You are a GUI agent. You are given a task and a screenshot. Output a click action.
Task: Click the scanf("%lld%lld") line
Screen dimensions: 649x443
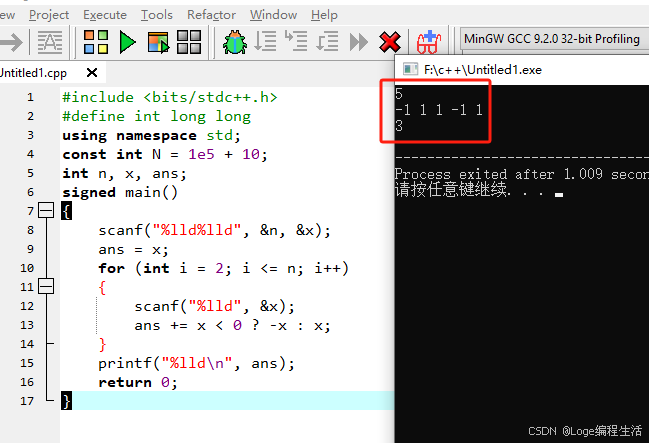[x=214, y=230]
